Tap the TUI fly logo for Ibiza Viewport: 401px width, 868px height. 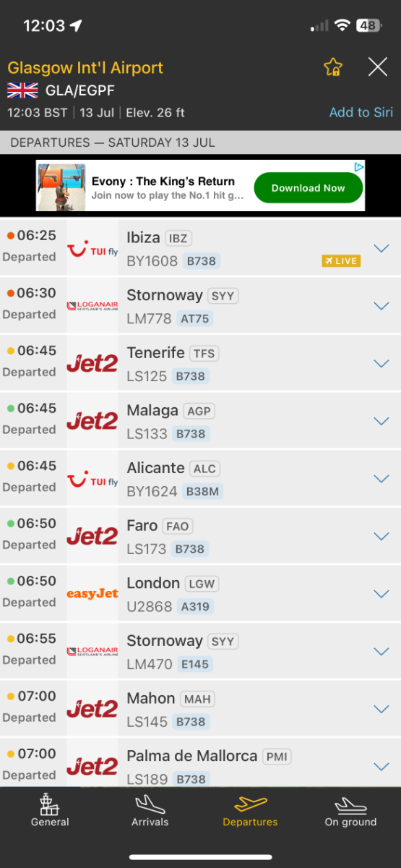pos(92,250)
